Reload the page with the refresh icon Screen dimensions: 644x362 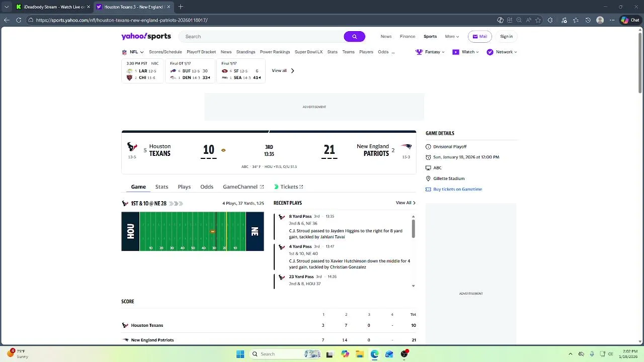(19, 20)
